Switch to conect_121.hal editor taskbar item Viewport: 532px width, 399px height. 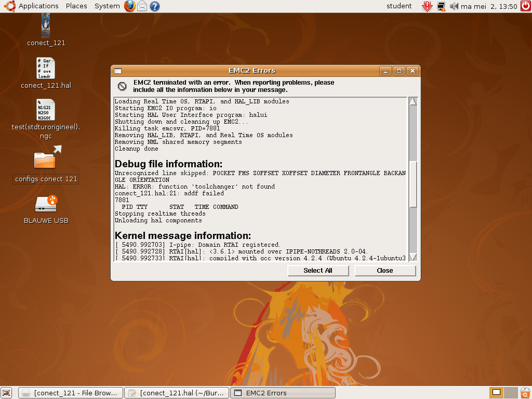click(x=177, y=393)
